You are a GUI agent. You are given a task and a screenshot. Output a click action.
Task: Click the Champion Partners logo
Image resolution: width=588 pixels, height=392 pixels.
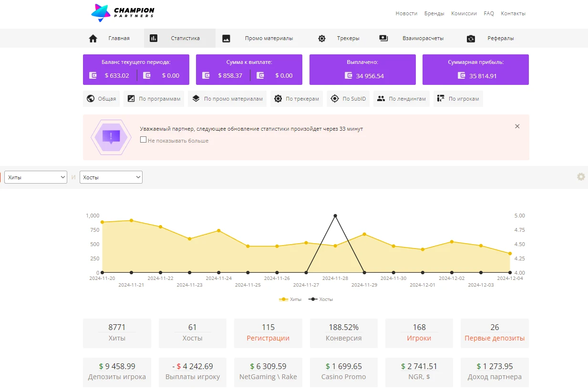[123, 13]
